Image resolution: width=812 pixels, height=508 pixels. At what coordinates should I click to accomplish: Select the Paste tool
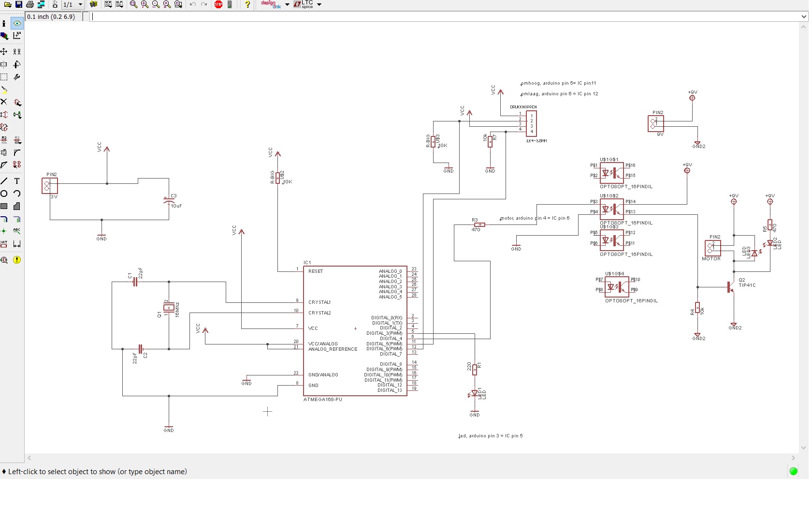tap(4, 90)
